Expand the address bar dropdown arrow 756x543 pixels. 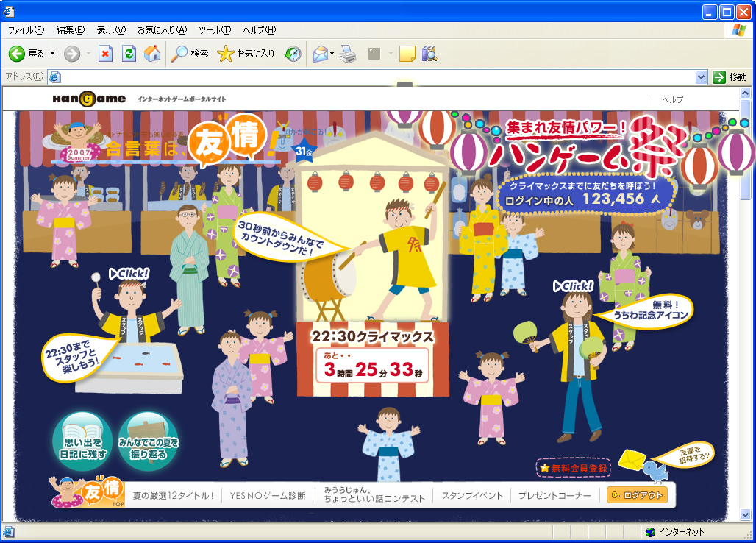[701, 77]
